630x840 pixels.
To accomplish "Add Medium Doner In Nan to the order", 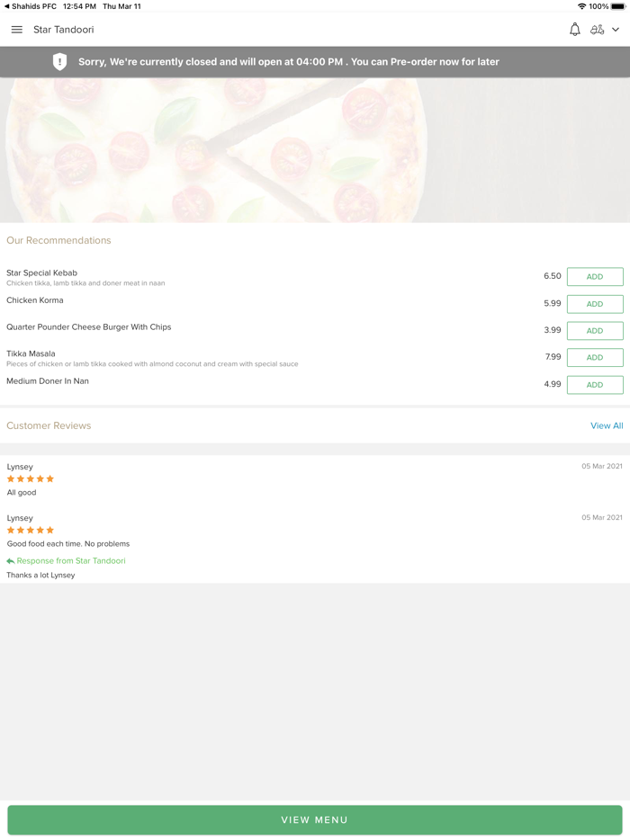I will [595, 384].
